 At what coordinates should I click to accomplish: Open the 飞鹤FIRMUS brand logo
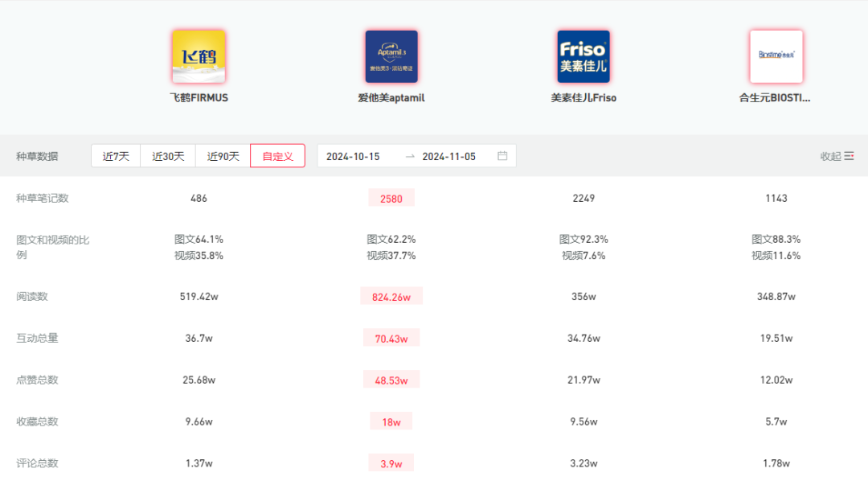click(x=199, y=56)
